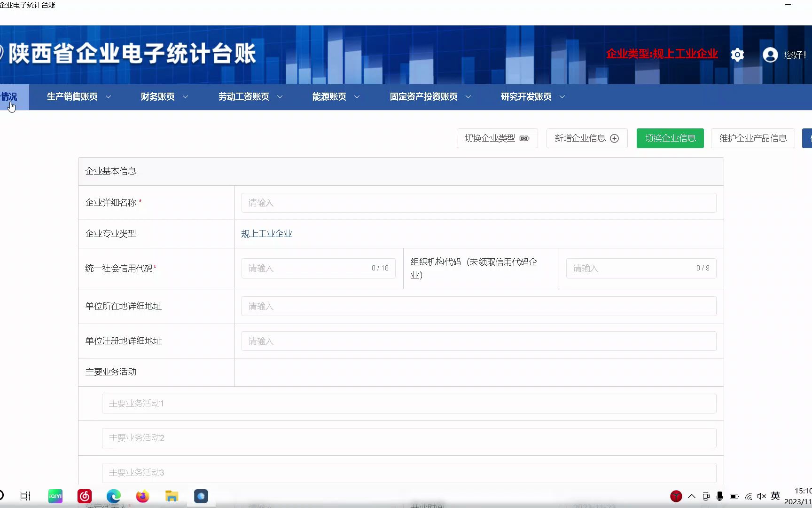Focus the 单位注册地详细地址 input field

coord(479,341)
